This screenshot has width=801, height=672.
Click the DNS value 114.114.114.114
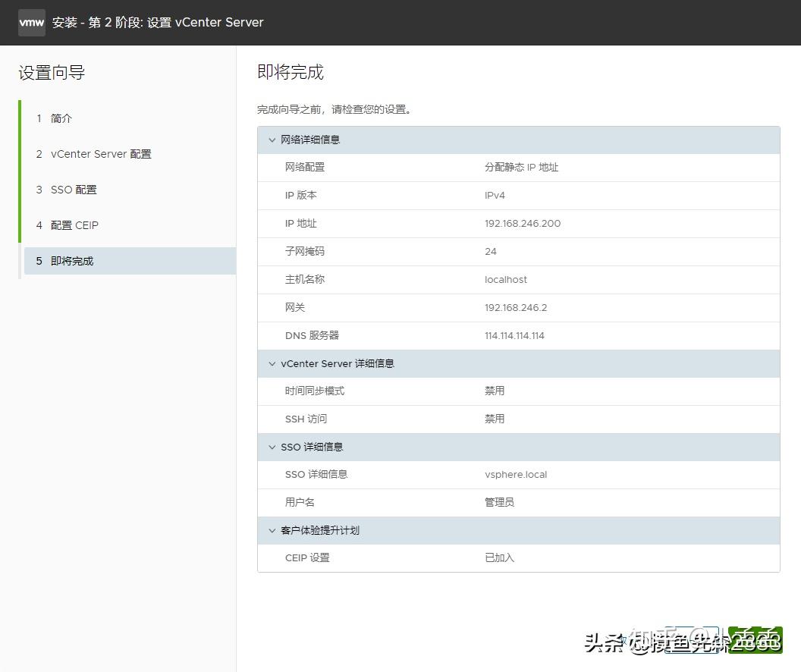coord(514,336)
